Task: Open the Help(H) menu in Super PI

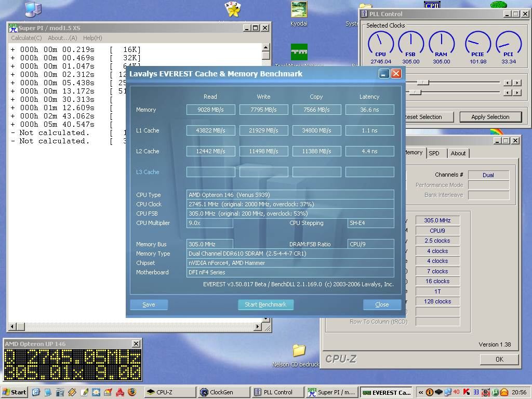Action: (92, 38)
